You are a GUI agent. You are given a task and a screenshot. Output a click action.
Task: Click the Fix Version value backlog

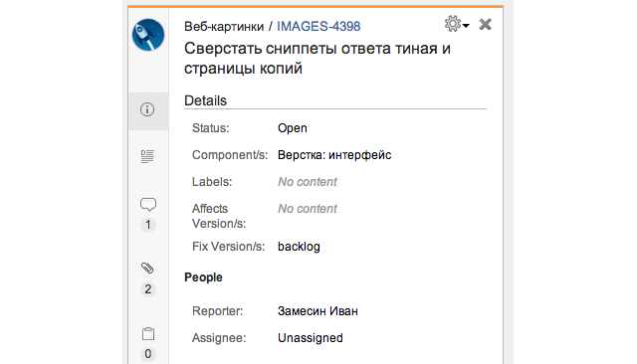tap(299, 247)
